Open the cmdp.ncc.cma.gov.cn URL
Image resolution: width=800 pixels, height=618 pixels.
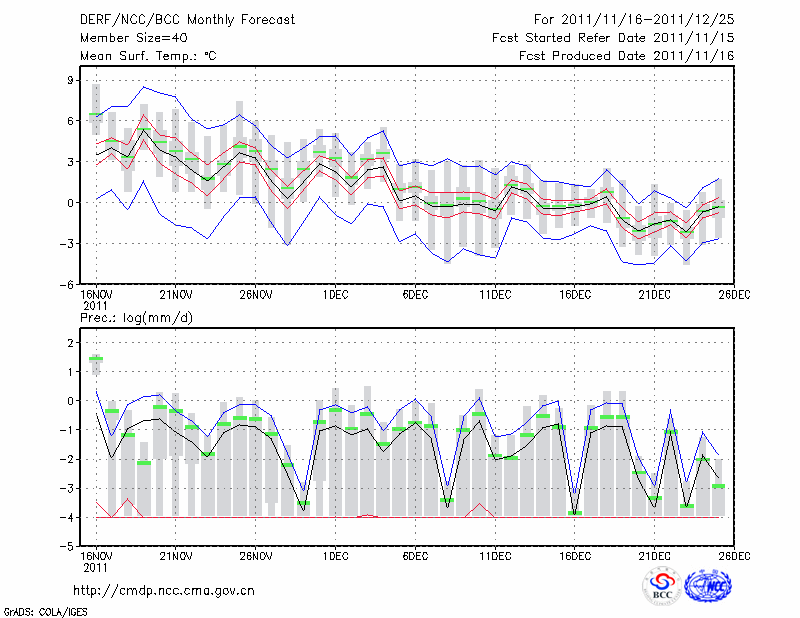(164, 590)
